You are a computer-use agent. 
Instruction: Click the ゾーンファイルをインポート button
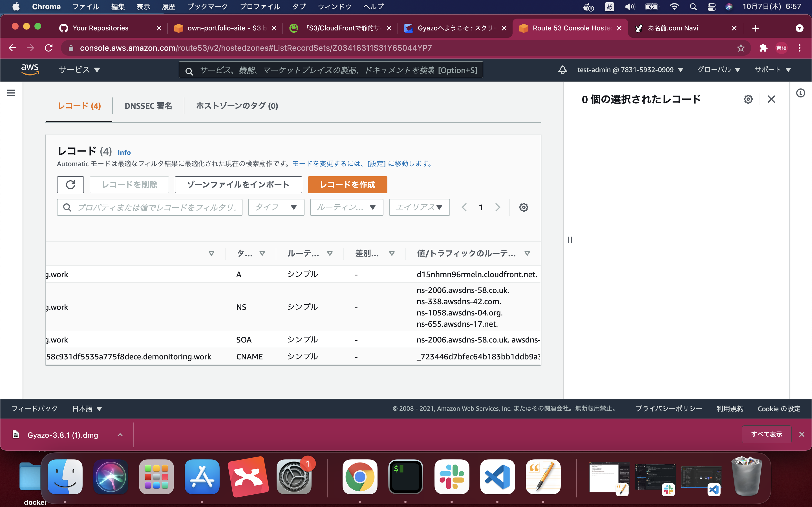coord(238,185)
